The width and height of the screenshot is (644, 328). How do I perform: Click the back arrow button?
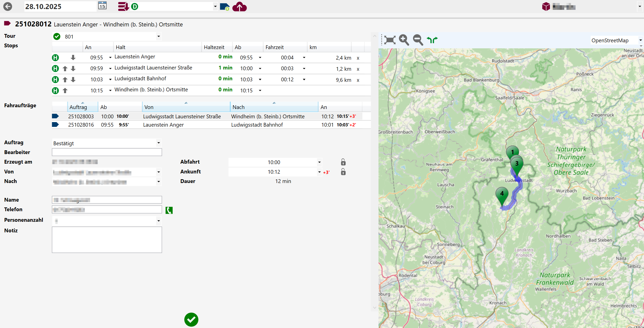coord(8,7)
